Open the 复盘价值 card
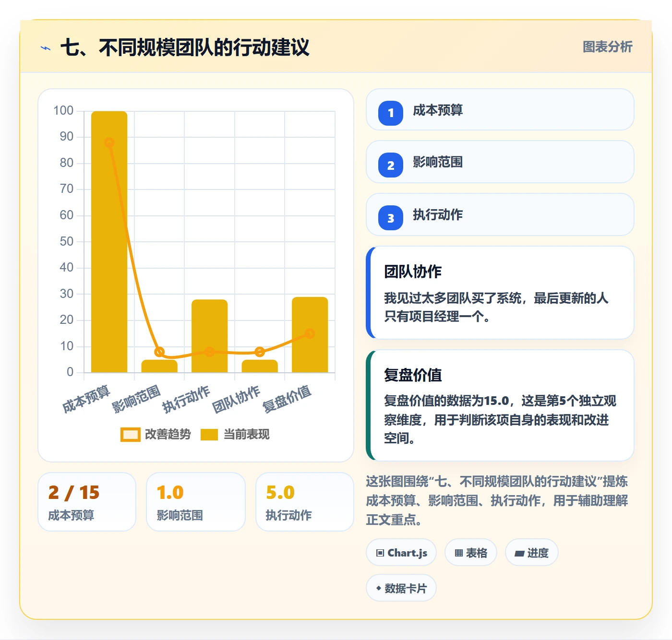The image size is (672, 640). tap(500, 405)
